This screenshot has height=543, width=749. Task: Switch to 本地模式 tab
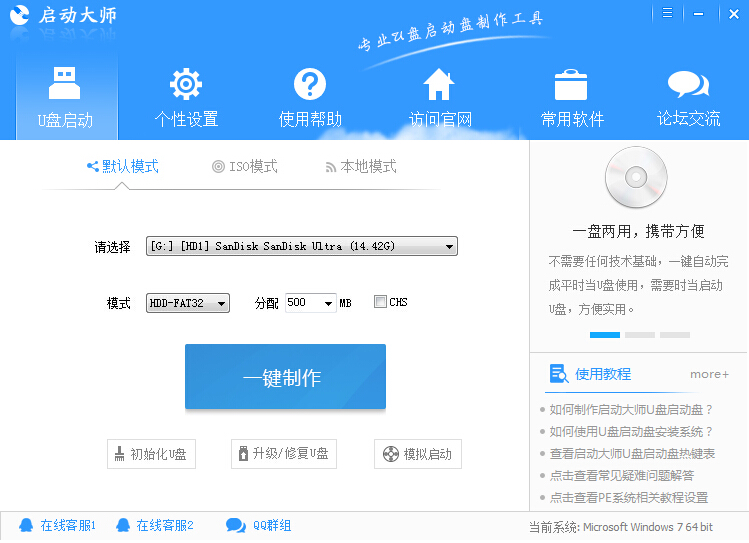click(361, 166)
